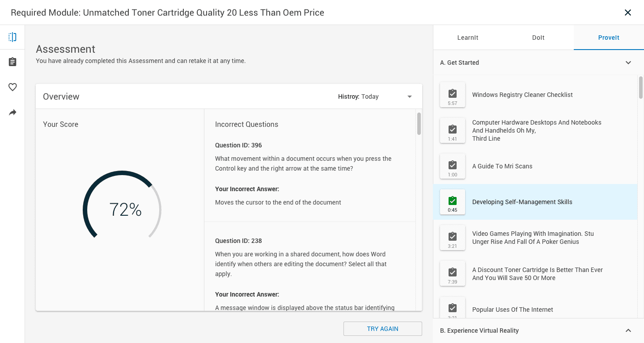Screen dimensions: 644x343
Task: Select Developing Self-Management Skills title
Action: pos(522,202)
